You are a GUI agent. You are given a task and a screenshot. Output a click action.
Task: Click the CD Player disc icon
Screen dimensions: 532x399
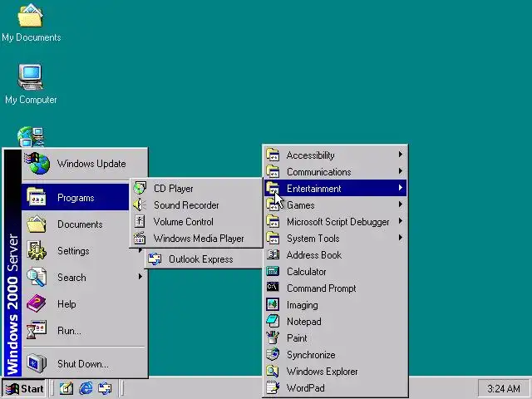[x=140, y=189]
